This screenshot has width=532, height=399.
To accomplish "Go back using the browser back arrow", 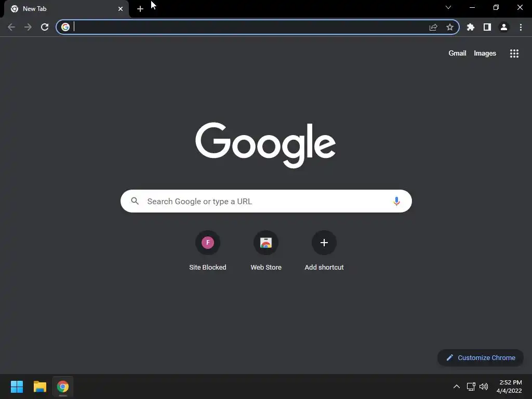I will [11, 27].
